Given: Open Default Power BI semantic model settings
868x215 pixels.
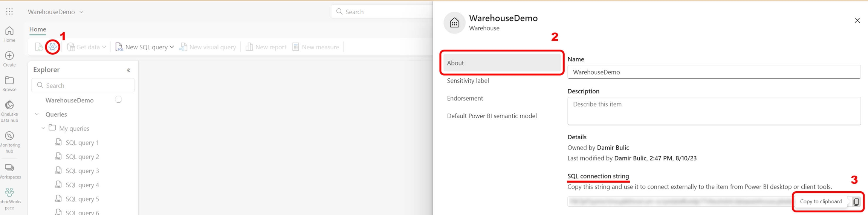Looking at the screenshot, I should coord(492,116).
